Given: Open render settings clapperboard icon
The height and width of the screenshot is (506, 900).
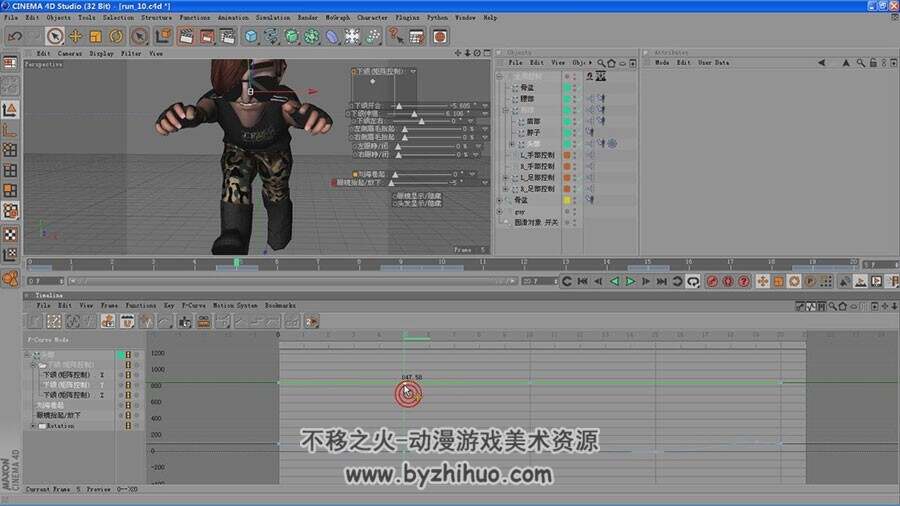Looking at the screenshot, I should tap(228, 37).
